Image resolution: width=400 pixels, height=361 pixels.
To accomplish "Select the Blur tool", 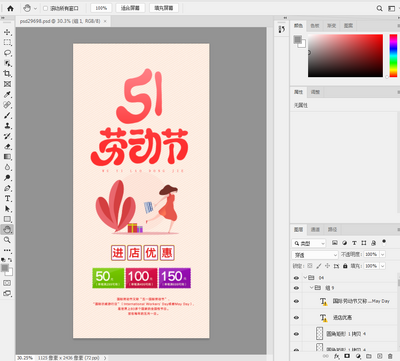I will pyautogui.click(x=7, y=167).
